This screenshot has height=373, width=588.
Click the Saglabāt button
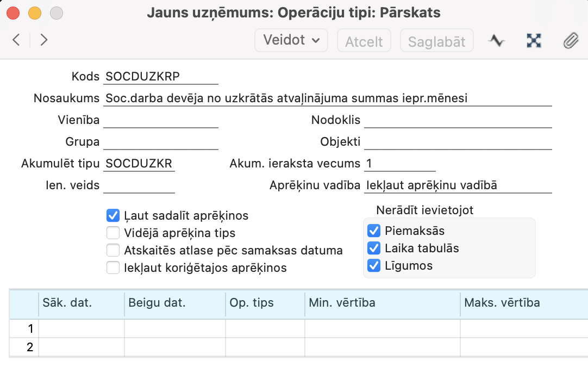[x=436, y=41]
